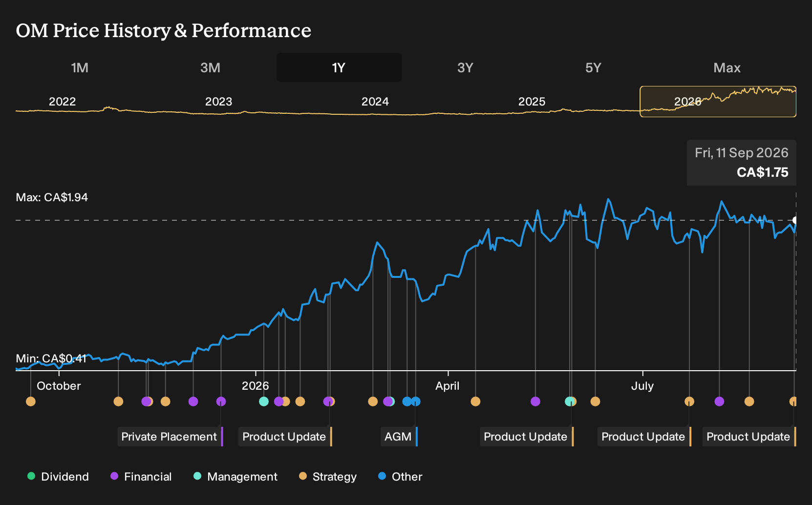Image resolution: width=812 pixels, height=505 pixels.
Task: Toggle Other events in the legend
Action: pyautogui.click(x=400, y=477)
